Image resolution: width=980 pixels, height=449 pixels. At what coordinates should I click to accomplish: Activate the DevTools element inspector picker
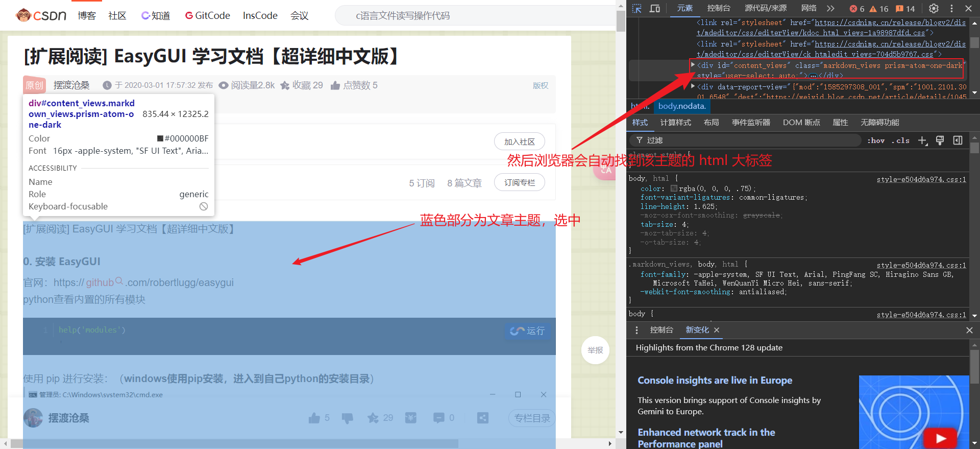636,8
